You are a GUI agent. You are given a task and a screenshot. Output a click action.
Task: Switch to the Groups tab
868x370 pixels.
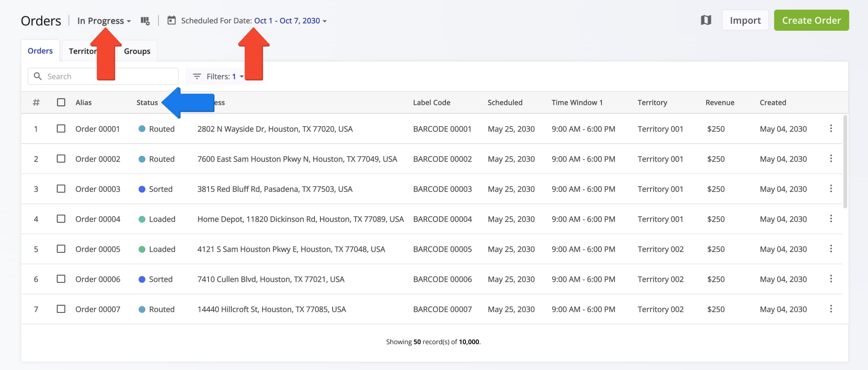click(137, 51)
